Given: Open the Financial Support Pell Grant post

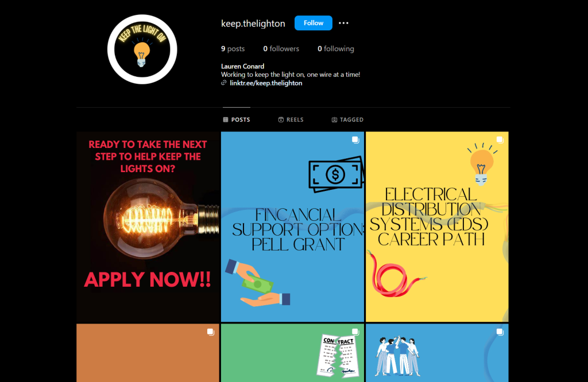Looking at the screenshot, I should pos(292,227).
